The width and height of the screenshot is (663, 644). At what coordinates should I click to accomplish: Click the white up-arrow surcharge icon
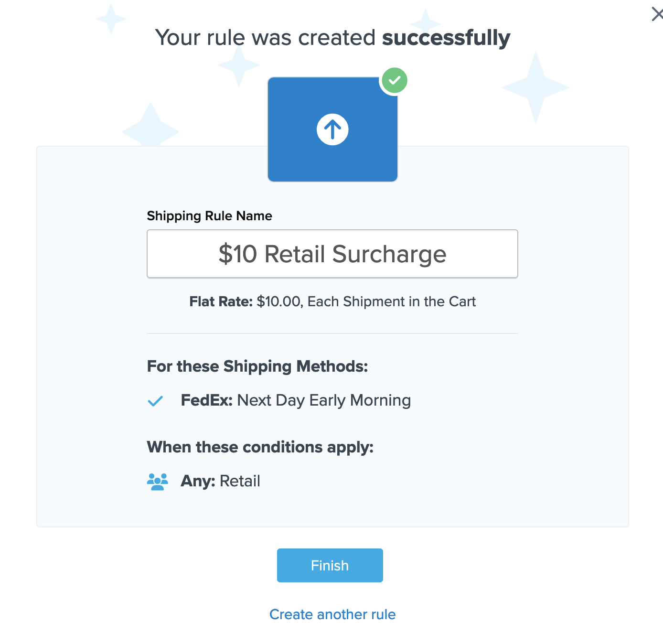click(x=332, y=129)
